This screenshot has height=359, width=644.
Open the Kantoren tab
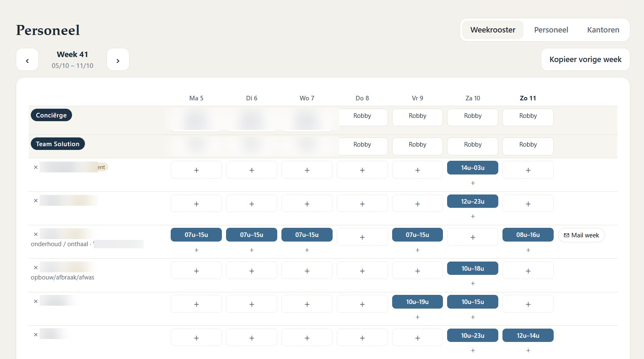[603, 30]
